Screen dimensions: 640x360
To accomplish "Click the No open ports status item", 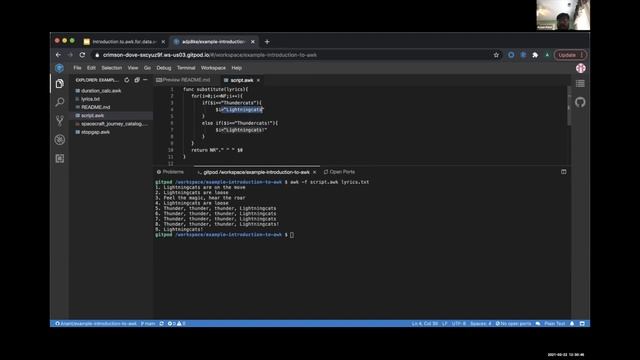I will point(513,324).
